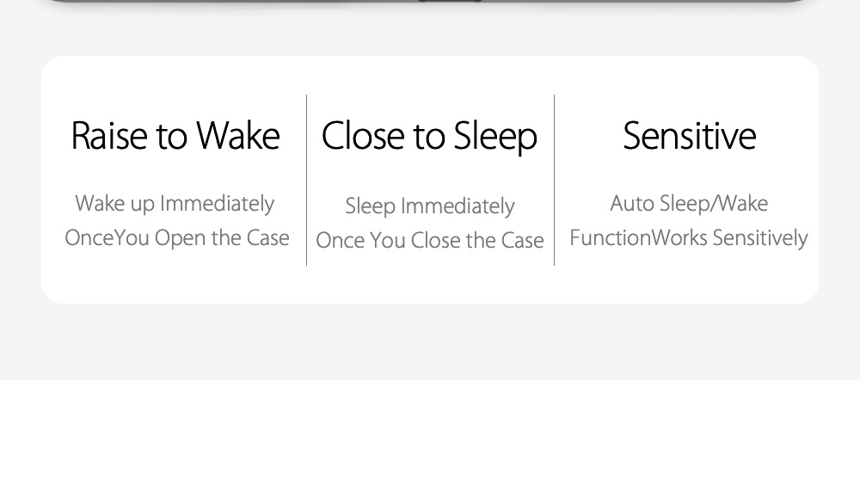
Task: Click the word "Sleep" in the middle heading
Action: (495, 136)
